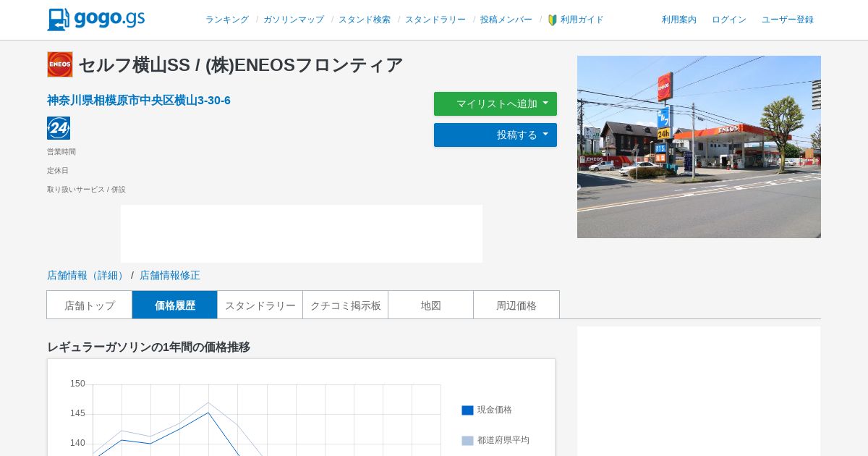Screen dimensions: 868x456
Task: Open the クチコミ掲示板 tab
Action: tap(346, 305)
